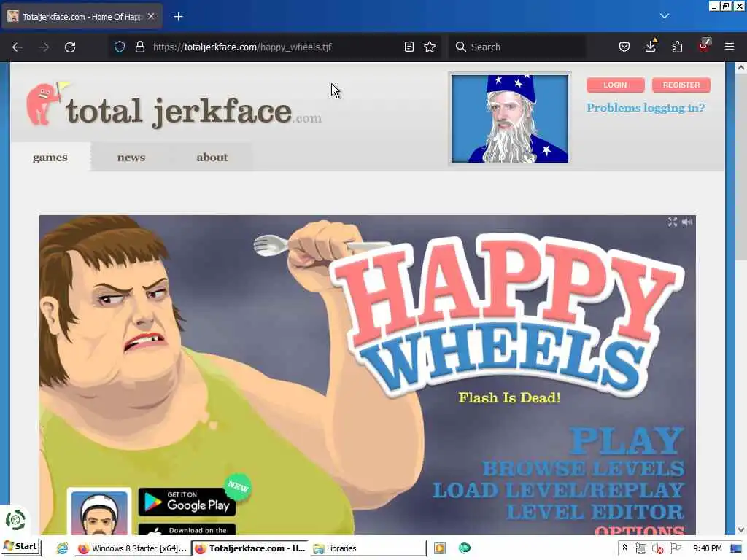
Task: Open the Downloads panel
Action: 650,46
